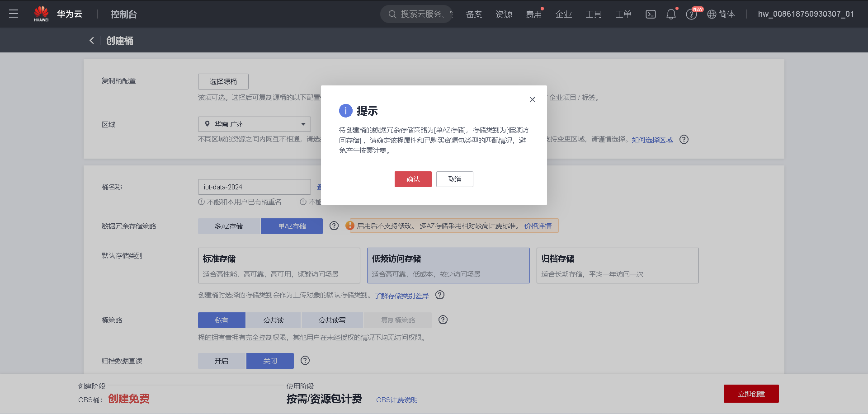Click the Huawei Cloud logo
Viewport: 868px width, 414px height.
(41, 14)
